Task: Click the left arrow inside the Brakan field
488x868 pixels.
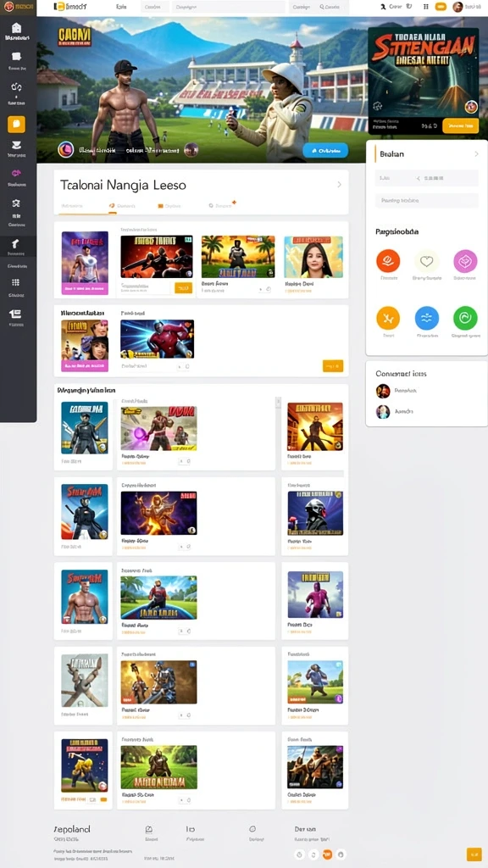Action: pyautogui.click(x=419, y=178)
